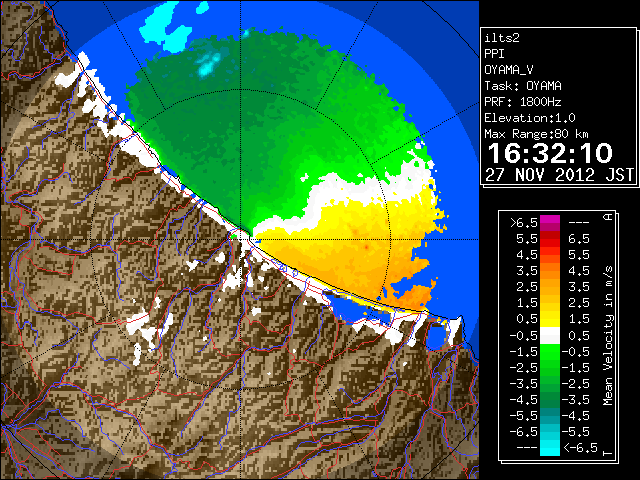Screen dimensions: 640x480
Task: Click the 'Elevation:1.0' value
Action: click(530, 118)
